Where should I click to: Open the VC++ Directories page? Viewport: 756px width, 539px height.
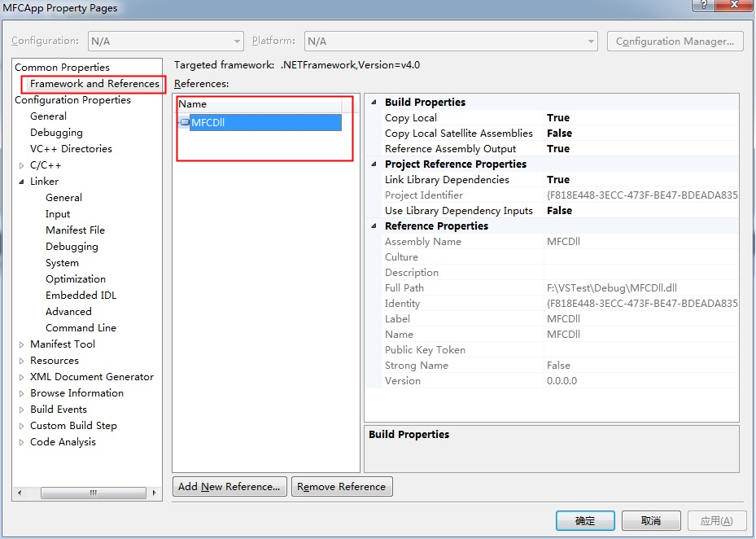(71, 149)
